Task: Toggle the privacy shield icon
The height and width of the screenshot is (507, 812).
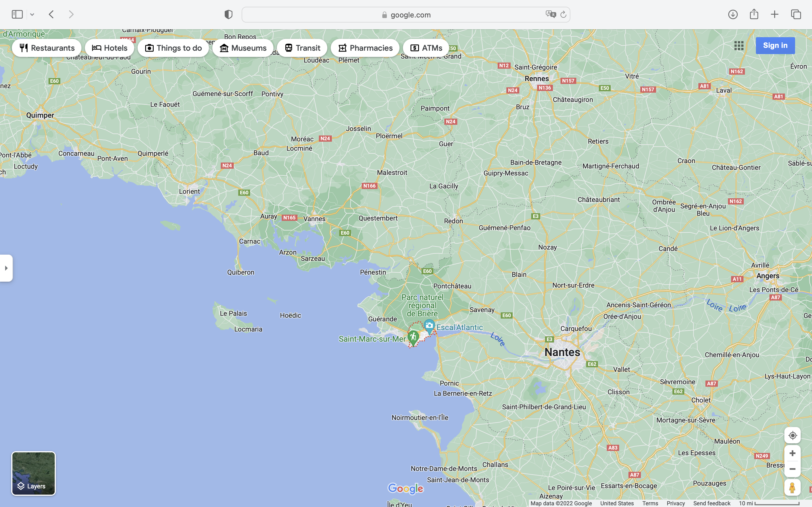Action: 228,14
